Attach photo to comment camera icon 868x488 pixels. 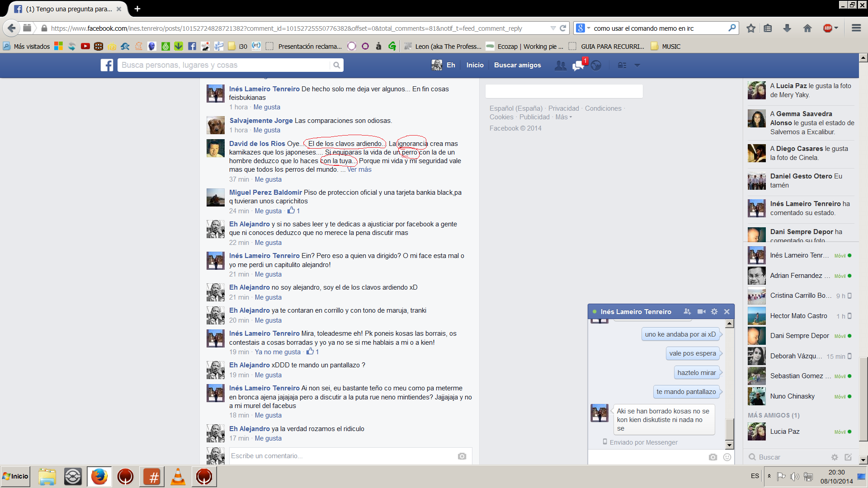[x=462, y=456]
